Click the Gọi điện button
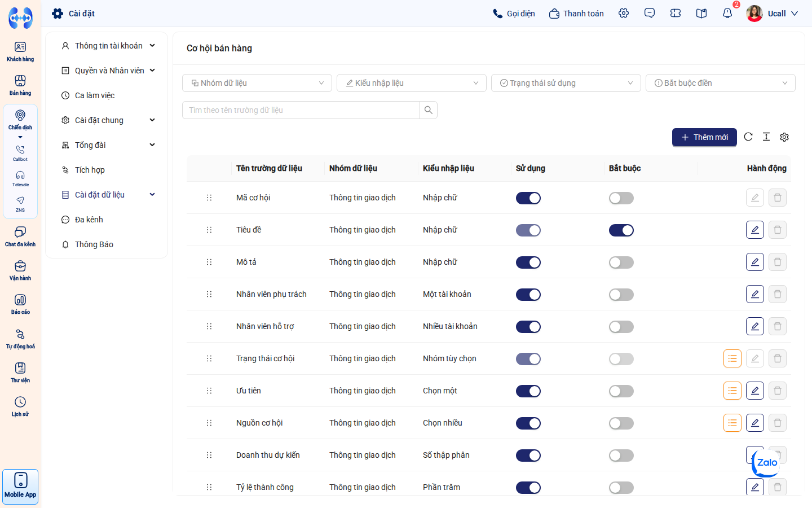The image size is (812, 508). click(514, 14)
